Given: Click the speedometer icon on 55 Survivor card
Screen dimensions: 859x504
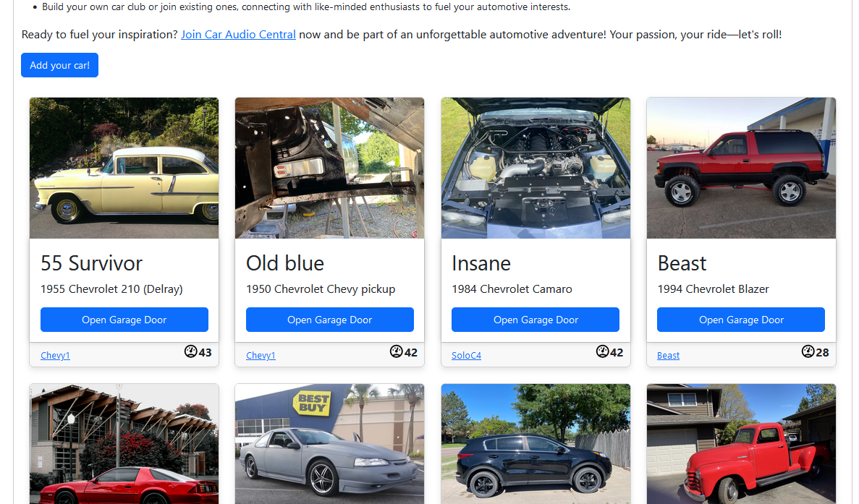Looking at the screenshot, I should [190, 351].
